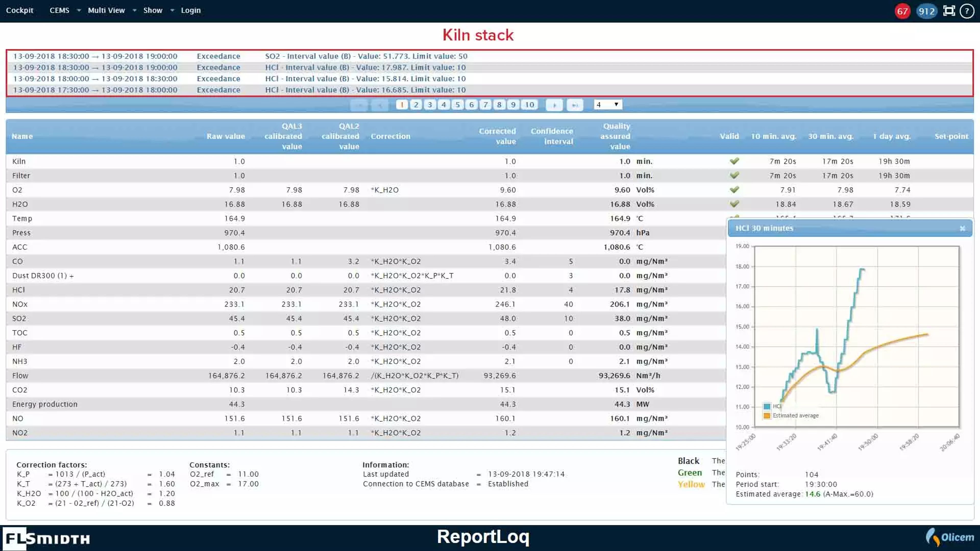Image resolution: width=980 pixels, height=551 pixels.
Task: Click the Name column header
Action: pos(22,136)
